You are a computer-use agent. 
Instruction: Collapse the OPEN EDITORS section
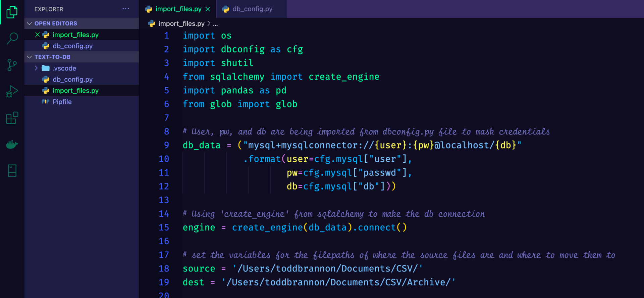pyautogui.click(x=30, y=24)
